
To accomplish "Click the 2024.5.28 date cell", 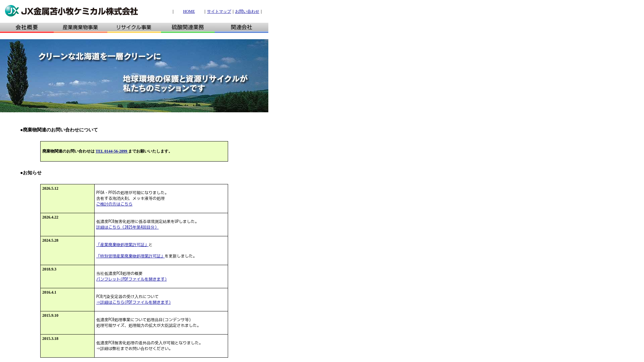I will coord(67,250).
